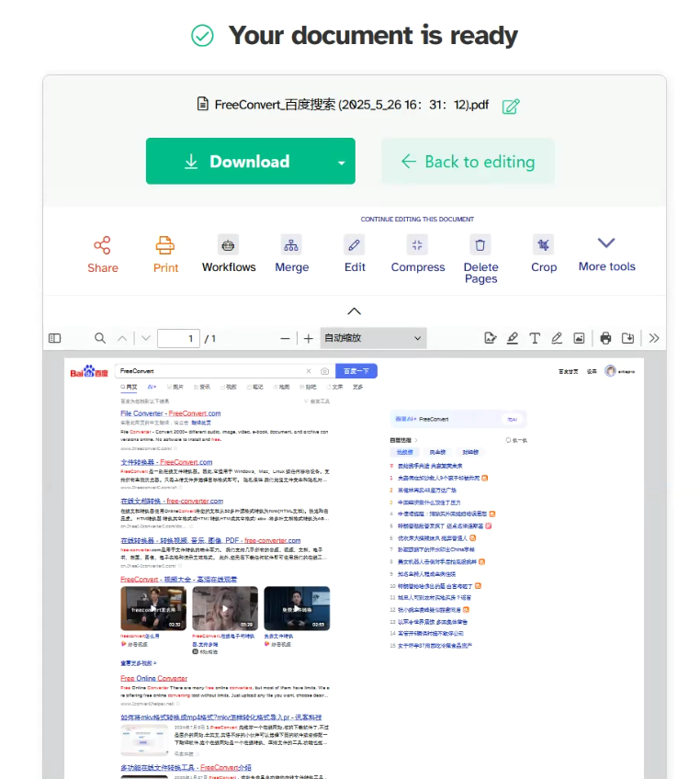Image resolution: width=700 pixels, height=779 pixels.
Task: Open File Converter - FreeConvert.com result
Action: point(170,413)
